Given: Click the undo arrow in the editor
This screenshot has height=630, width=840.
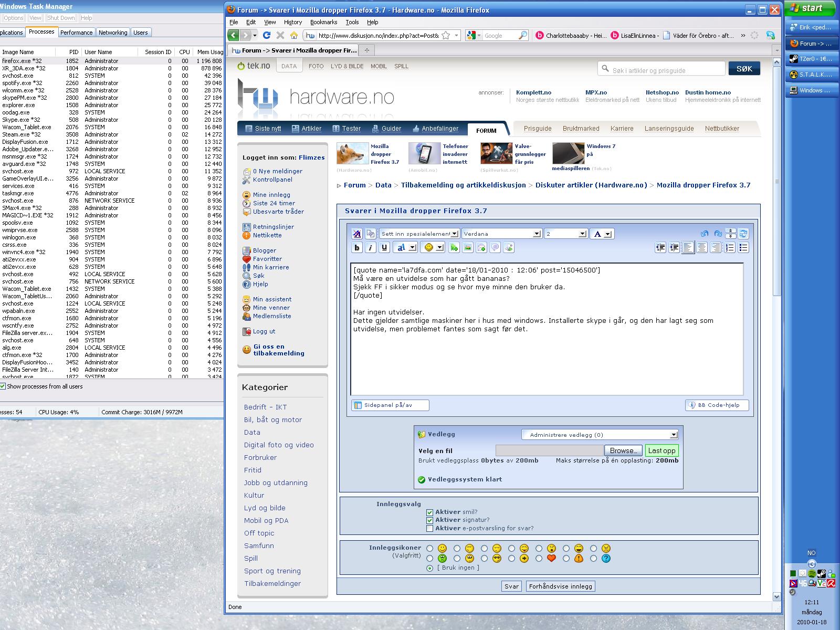Looking at the screenshot, I should click(x=705, y=234).
